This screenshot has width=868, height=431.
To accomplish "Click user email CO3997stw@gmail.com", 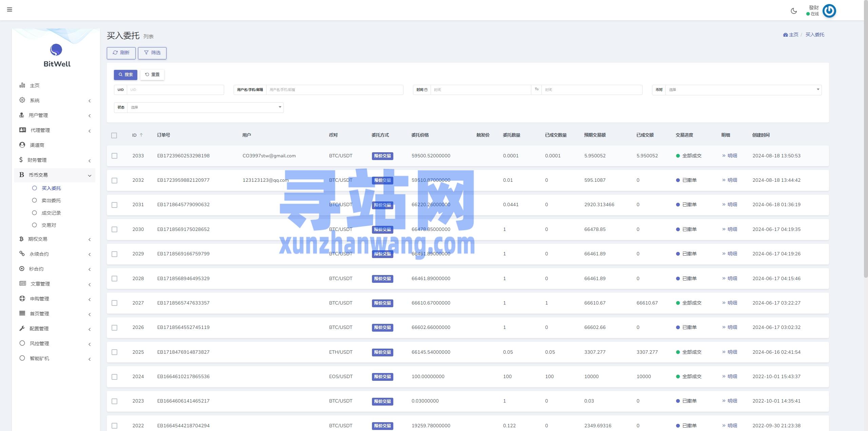I will 269,156.
